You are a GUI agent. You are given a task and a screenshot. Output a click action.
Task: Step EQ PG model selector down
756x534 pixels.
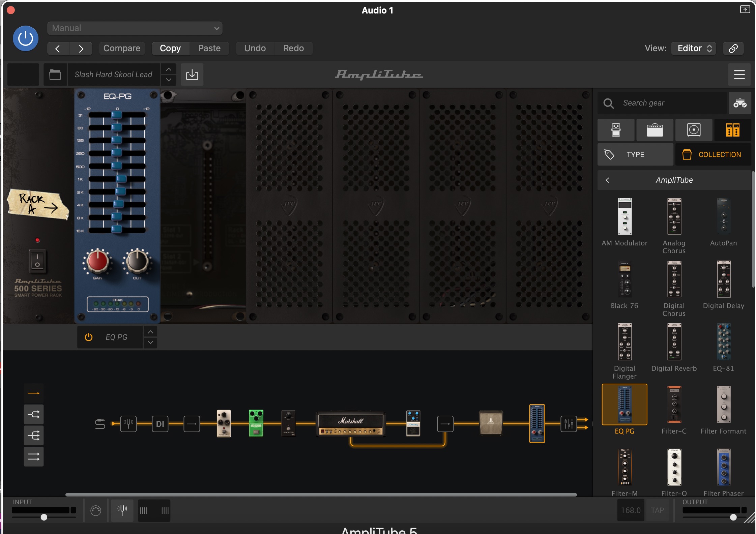pos(151,343)
